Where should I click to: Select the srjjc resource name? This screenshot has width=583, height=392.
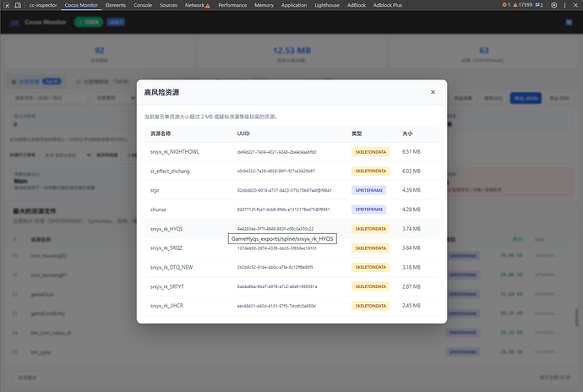(x=155, y=190)
